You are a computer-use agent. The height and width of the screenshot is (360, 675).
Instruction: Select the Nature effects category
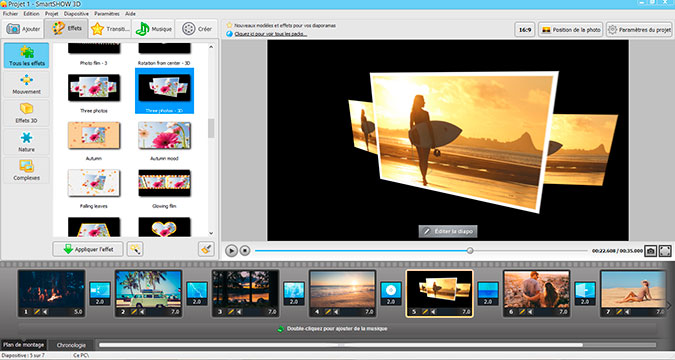(x=27, y=142)
